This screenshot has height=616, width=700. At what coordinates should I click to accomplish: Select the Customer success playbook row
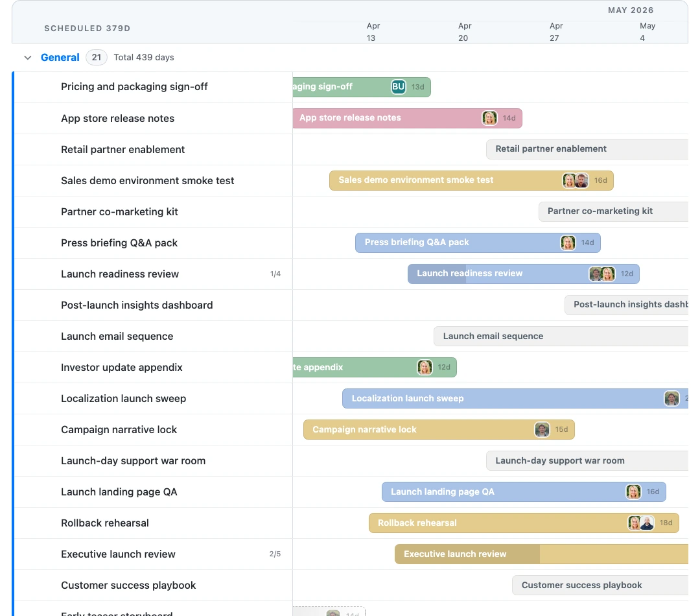click(154, 585)
